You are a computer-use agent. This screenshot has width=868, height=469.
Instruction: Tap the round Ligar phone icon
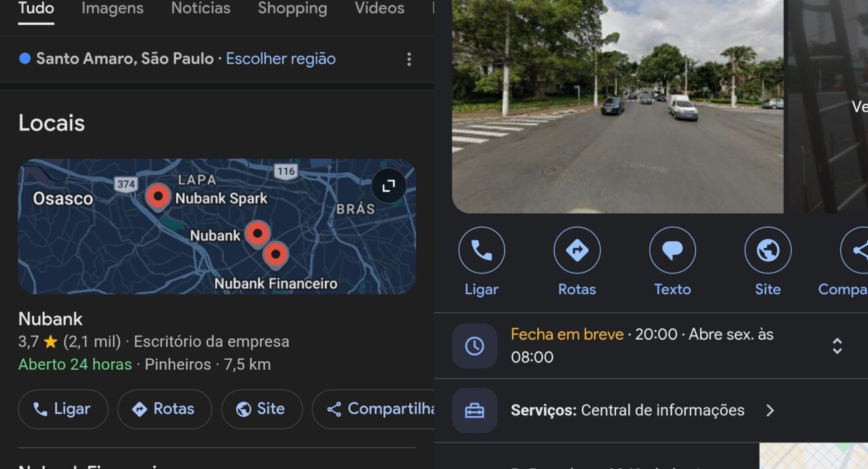482,251
